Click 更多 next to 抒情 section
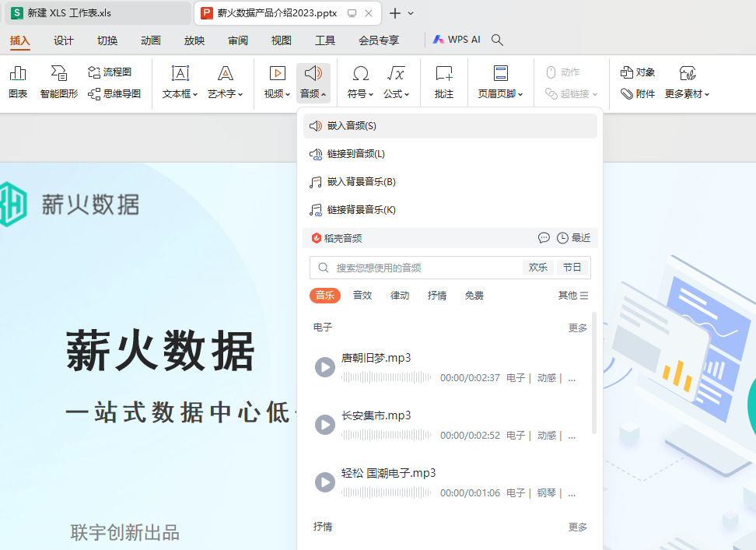This screenshot has width=756, height=550. [578, 527]
